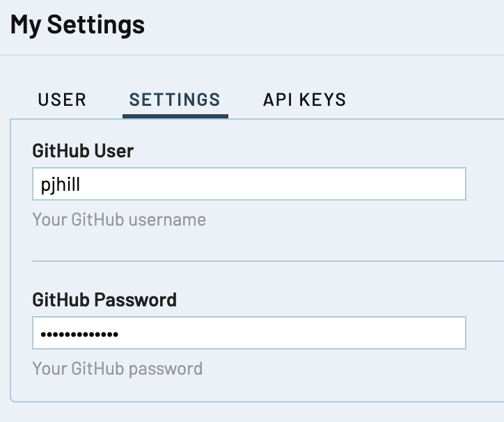Click the GitHub User input field
This screenshot has width=504, height=422.
coord(249,184)
